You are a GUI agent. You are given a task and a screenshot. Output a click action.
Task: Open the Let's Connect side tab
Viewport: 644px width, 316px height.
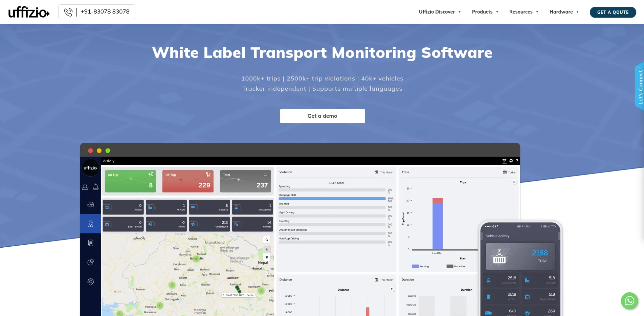pyautogui.click(x=640, y=86)
